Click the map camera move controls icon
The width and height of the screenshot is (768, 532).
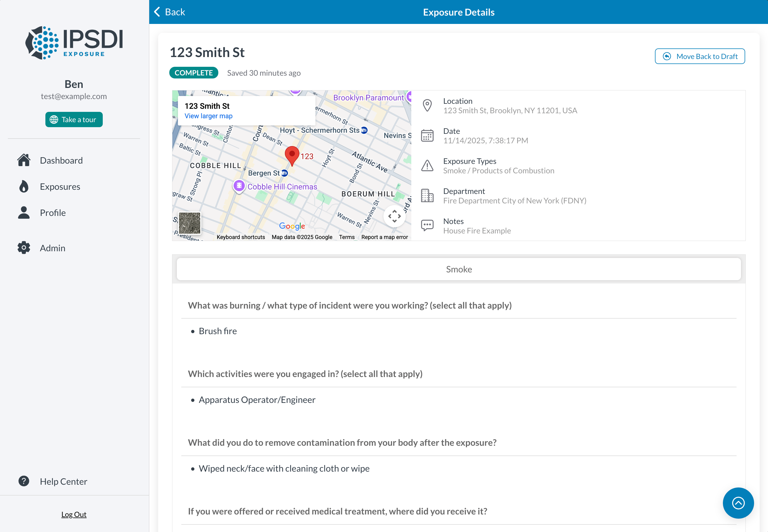(x=394, y=216)
